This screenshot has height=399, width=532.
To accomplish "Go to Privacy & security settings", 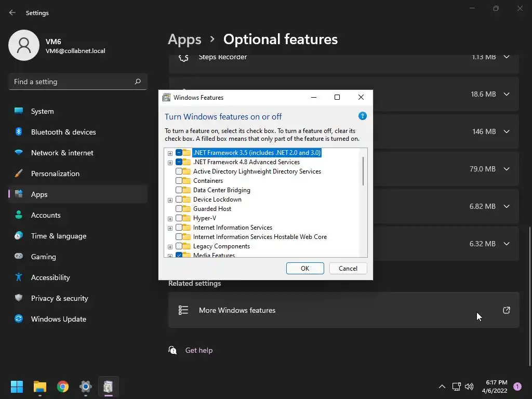I will click(59, 298).
